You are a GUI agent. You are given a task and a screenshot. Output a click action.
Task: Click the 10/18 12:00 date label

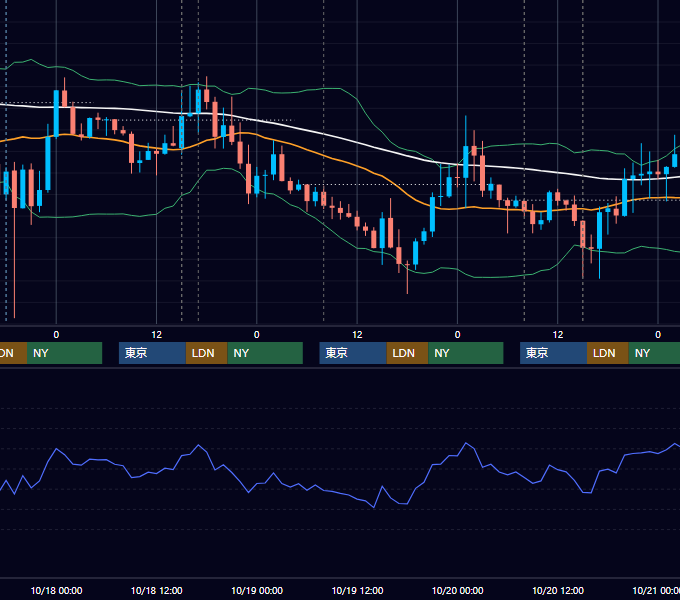pos(157,590)
